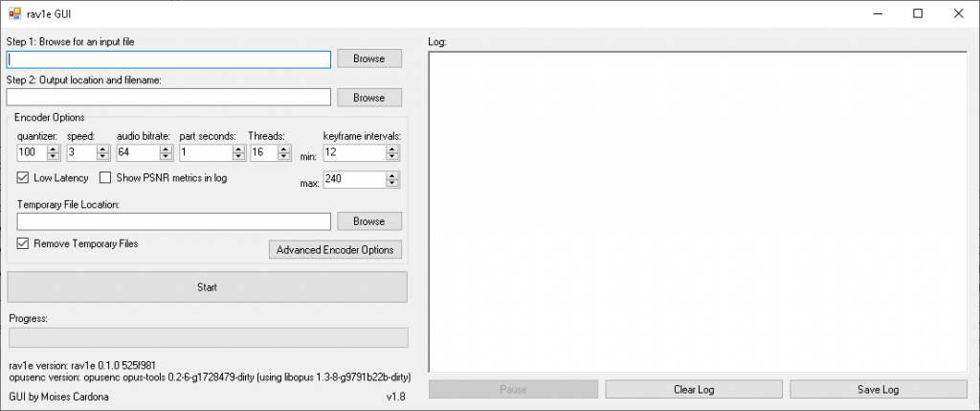Increase Threads count with up arrow
This screenshot has height=411, width=980.
coord(284,148)
